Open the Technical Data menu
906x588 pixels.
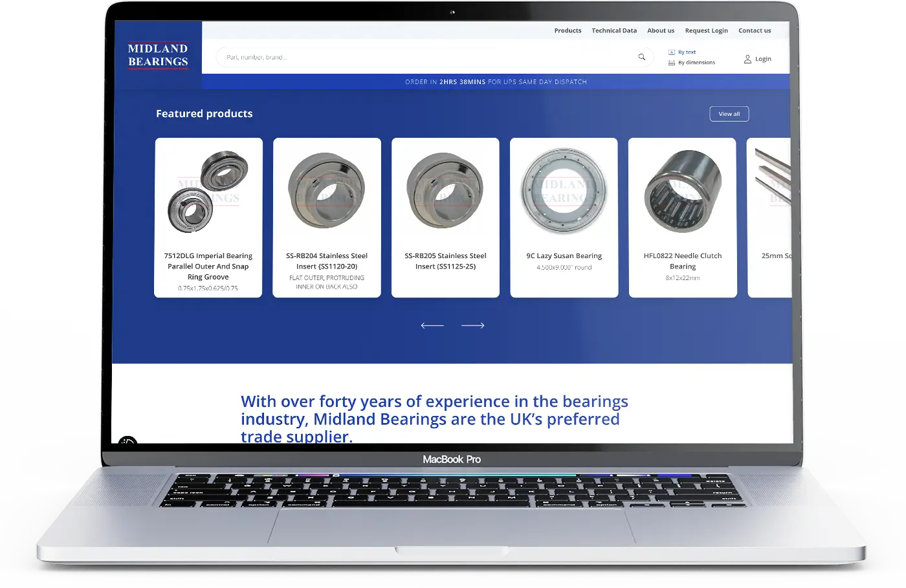tap(613, 30)
